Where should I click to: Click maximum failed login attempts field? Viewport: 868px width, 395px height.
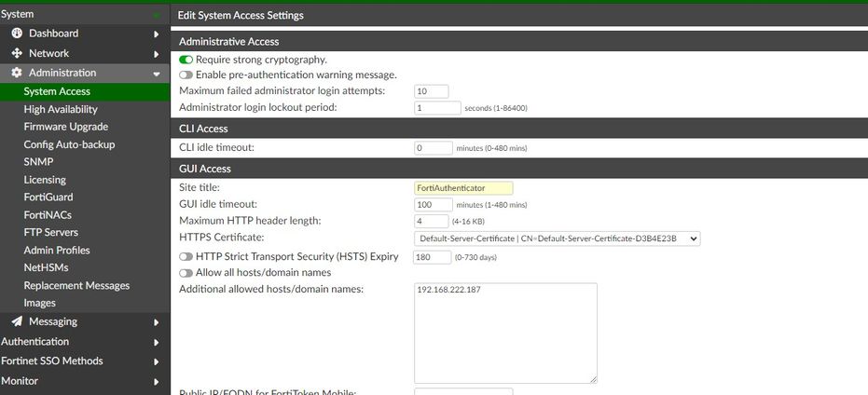pos(432,92)
